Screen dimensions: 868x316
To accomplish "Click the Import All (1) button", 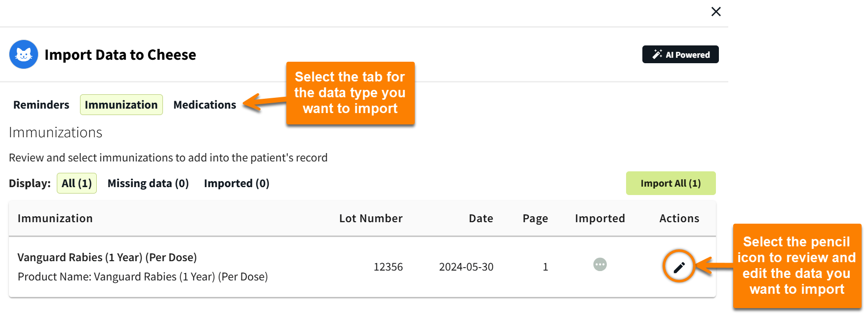I will 671,183.
